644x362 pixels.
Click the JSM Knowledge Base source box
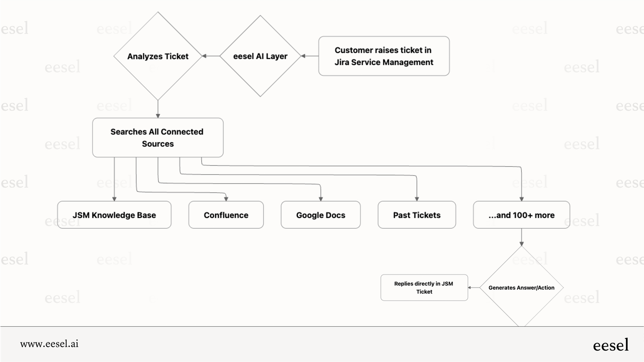tap(114, 215)
